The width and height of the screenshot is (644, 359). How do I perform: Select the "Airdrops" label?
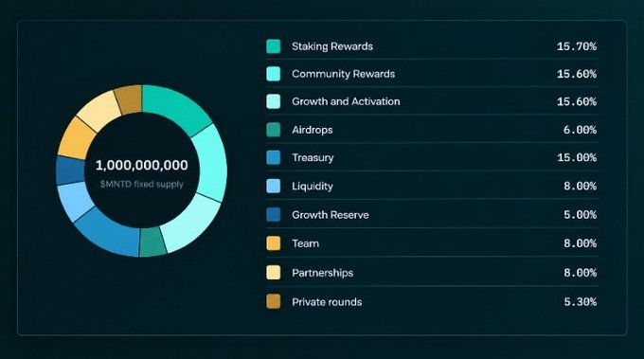point(313,130)
